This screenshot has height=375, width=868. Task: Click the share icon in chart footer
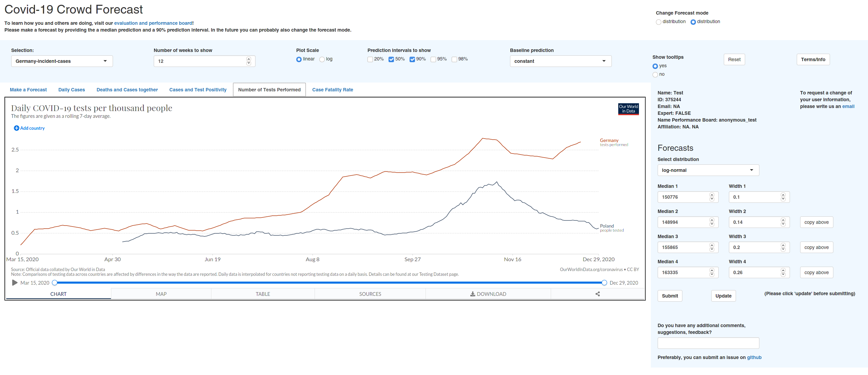pyautogui.click(x=598, y=294)
